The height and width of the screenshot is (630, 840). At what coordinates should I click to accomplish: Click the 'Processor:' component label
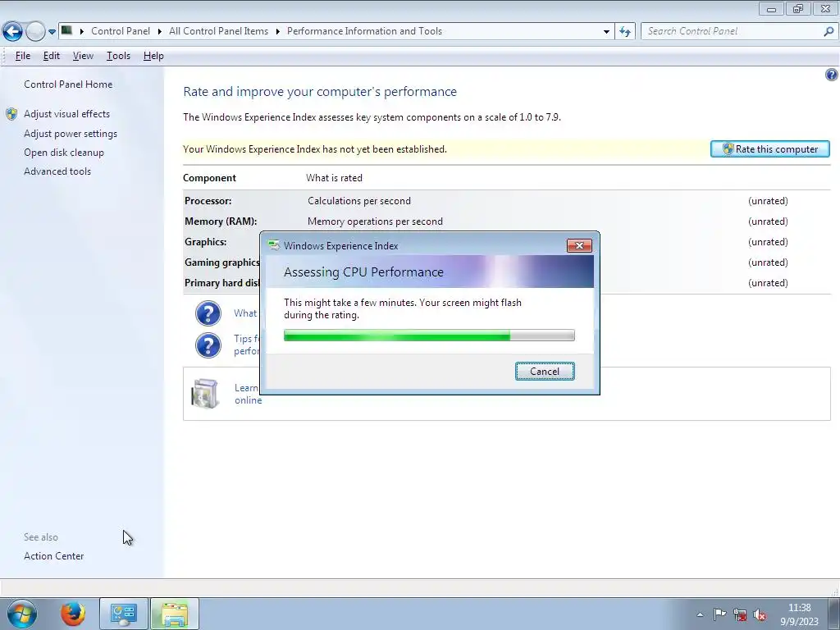tap(208, 201)
